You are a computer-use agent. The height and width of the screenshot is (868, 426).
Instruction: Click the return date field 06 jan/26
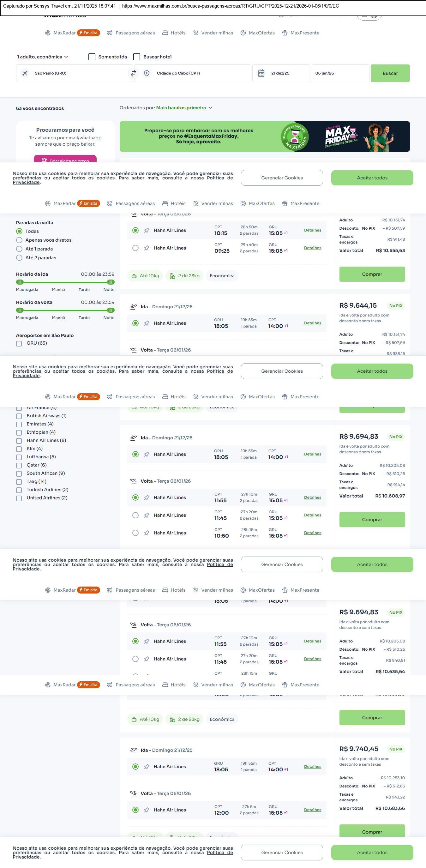(340, 73)
